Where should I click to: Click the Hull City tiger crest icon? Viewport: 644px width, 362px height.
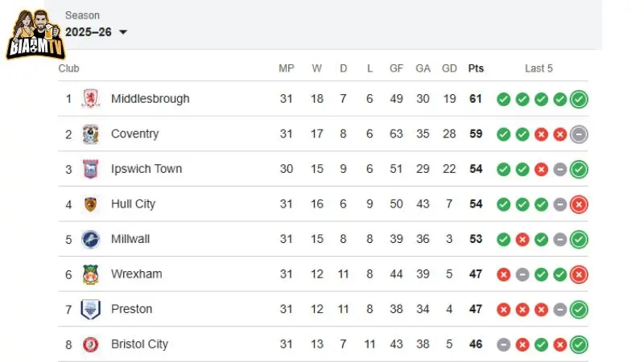click(91, 204)
